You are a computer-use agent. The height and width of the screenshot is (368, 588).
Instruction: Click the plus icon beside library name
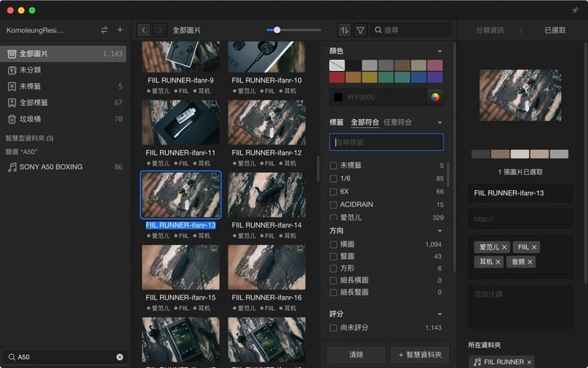(x=120, y=29)
